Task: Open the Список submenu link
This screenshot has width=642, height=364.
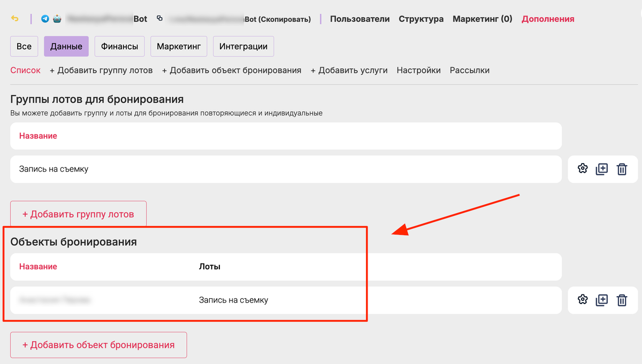Action: pyautogui.click(x=25, y=70)
